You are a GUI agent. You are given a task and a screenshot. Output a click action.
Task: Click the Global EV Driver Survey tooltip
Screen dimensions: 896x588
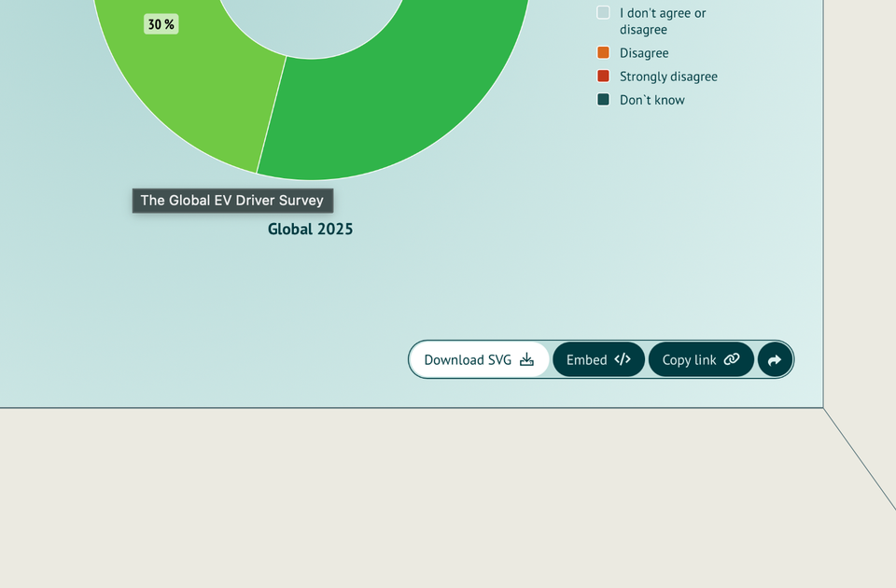pyautogui.click(x=232, y=201)
